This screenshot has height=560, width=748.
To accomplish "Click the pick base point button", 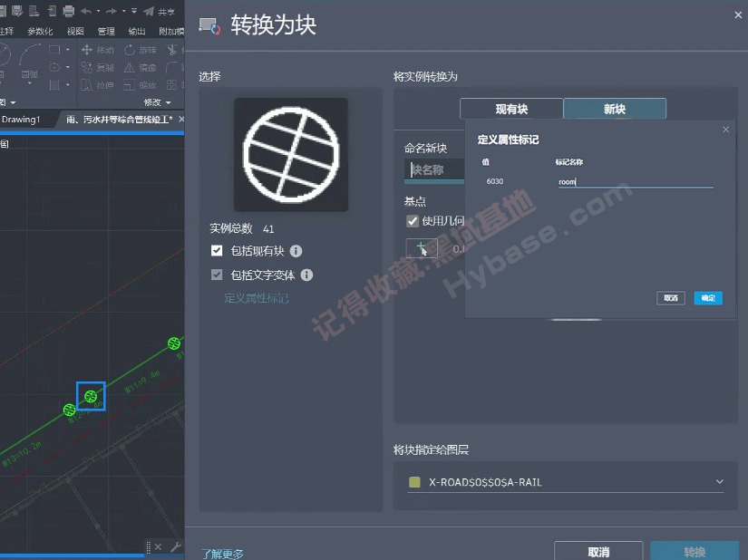I will tap(422, 248).
